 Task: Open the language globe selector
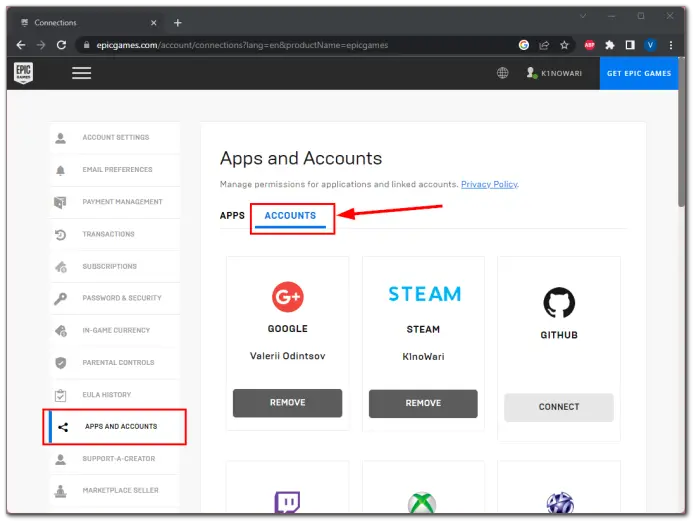tap(503, 73)
